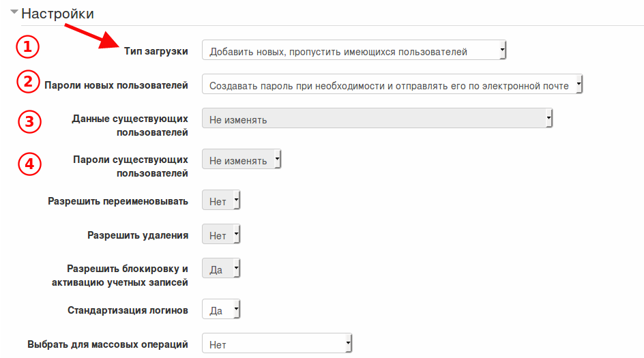Open the Пароли существующих пользователей dropdown
This screenshot has width=644, height=358.
point(241,160)
